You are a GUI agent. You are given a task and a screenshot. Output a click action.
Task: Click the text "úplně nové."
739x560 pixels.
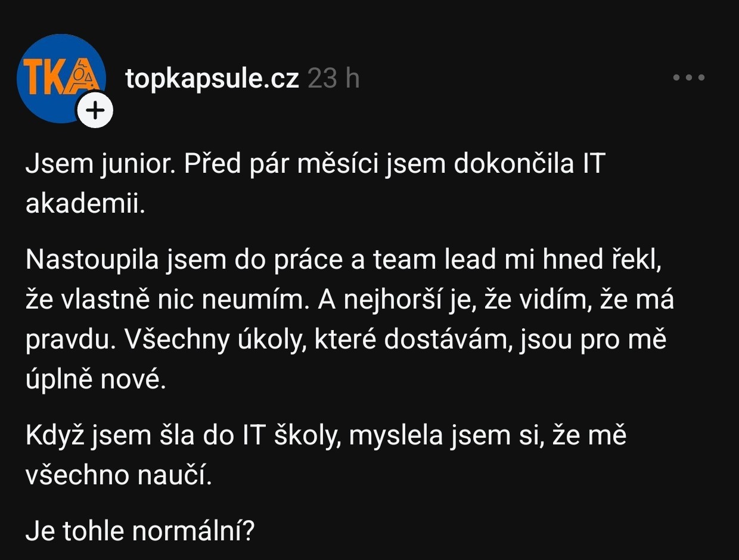click(95, 379)
